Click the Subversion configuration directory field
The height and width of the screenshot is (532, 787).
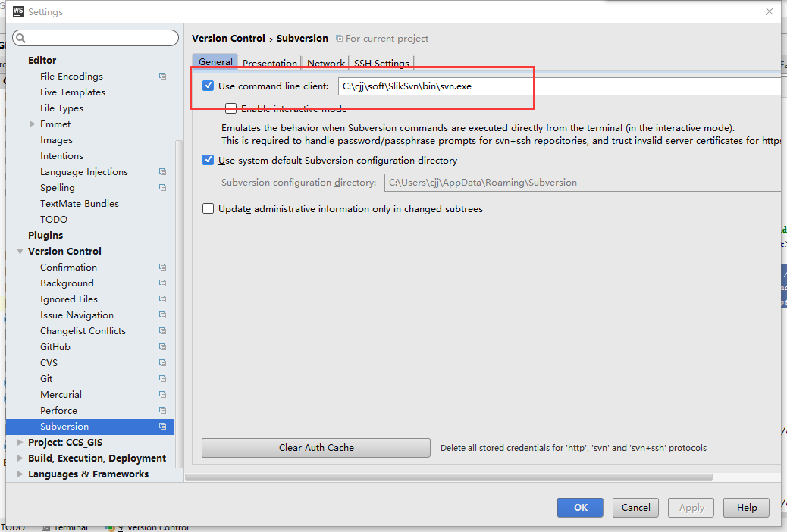582,183
